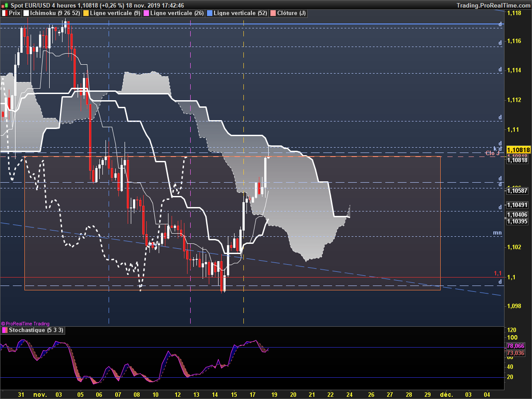Viewport: 532px width, 399px height.
Task: Click the 29 date on time axis
Action: point(427,394)
